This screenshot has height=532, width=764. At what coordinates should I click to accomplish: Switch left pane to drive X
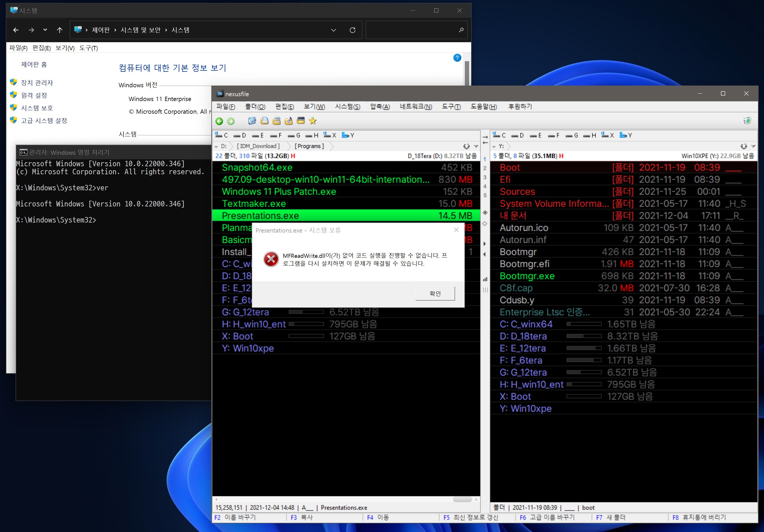click(330, 136)
